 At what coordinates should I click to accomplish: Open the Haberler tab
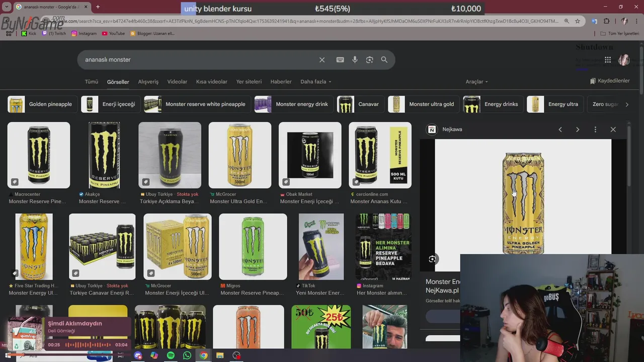pyautogui.click(x=281, y=81)
